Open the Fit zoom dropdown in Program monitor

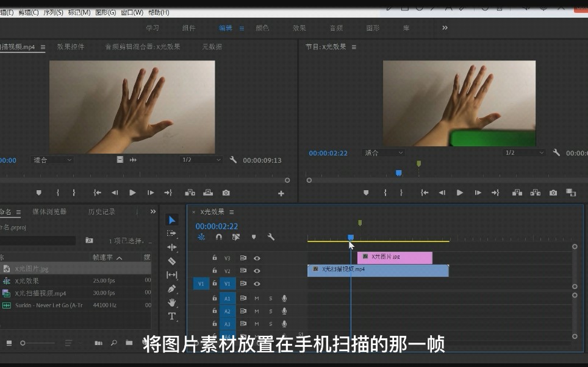pos(383,153)
